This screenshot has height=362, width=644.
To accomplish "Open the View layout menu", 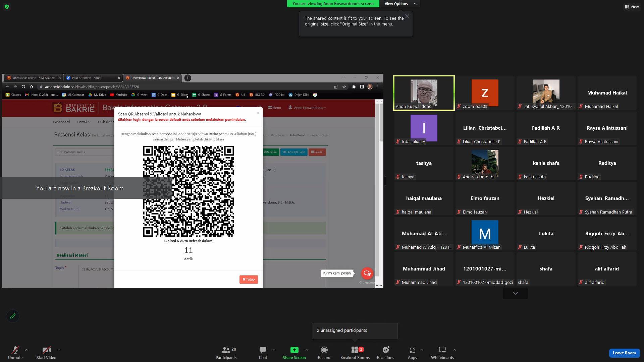I will [x=632, y=7].
